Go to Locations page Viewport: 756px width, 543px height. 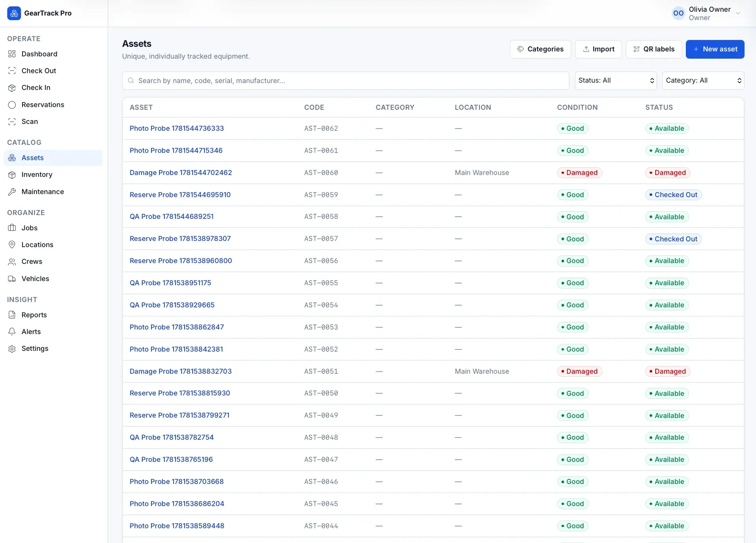53,245
